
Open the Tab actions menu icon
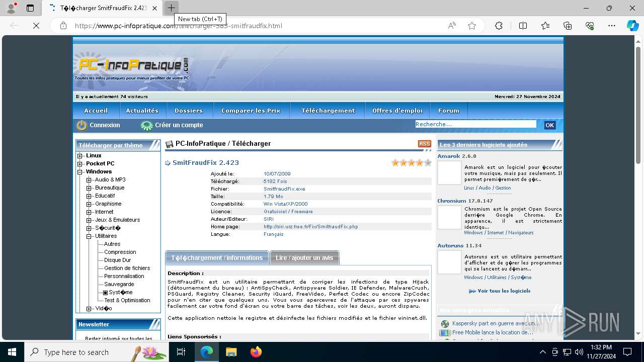tap(30, 8)
